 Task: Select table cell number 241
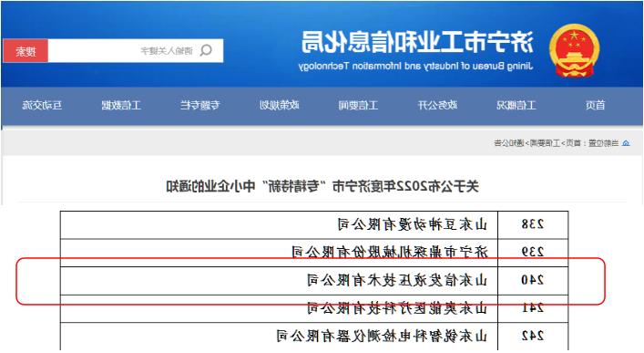(533, 308)
